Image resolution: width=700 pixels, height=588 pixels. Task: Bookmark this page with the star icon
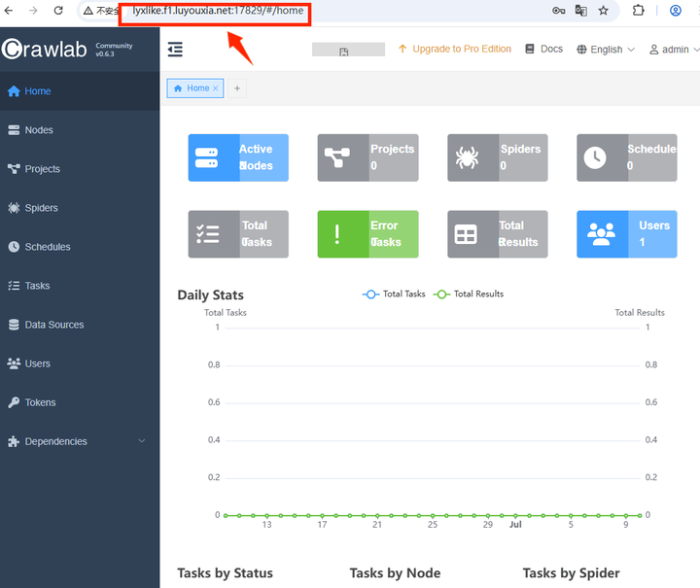603,11
